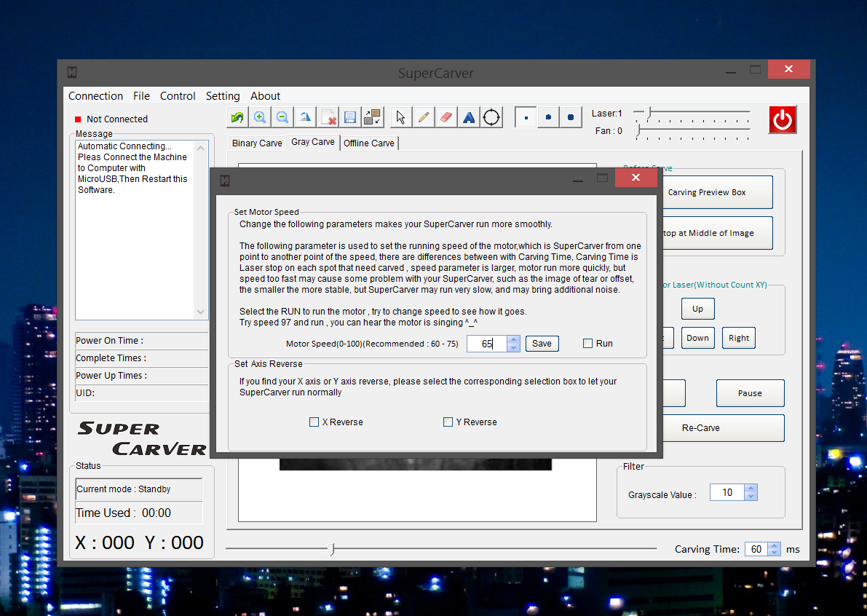Select the pencil draw tool

[424, 117]
